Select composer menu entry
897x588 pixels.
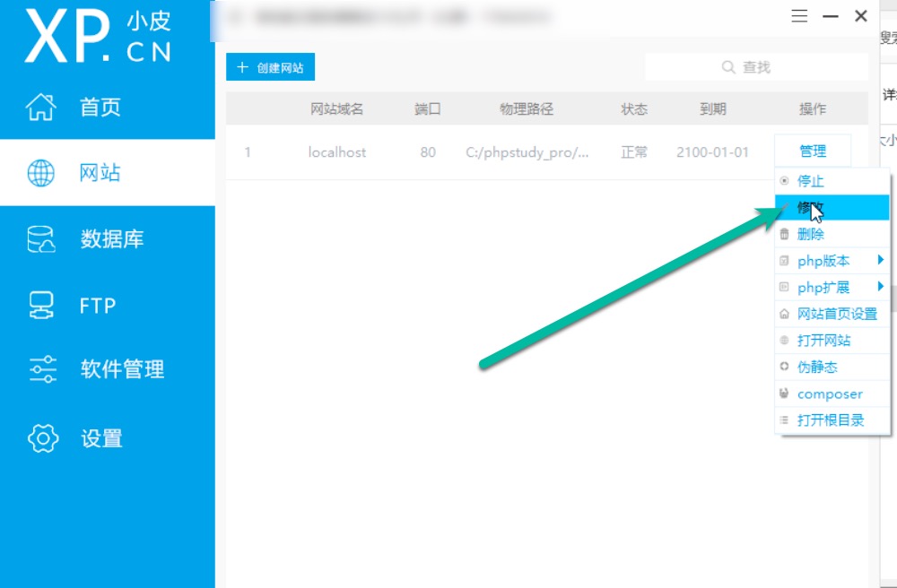832,393
